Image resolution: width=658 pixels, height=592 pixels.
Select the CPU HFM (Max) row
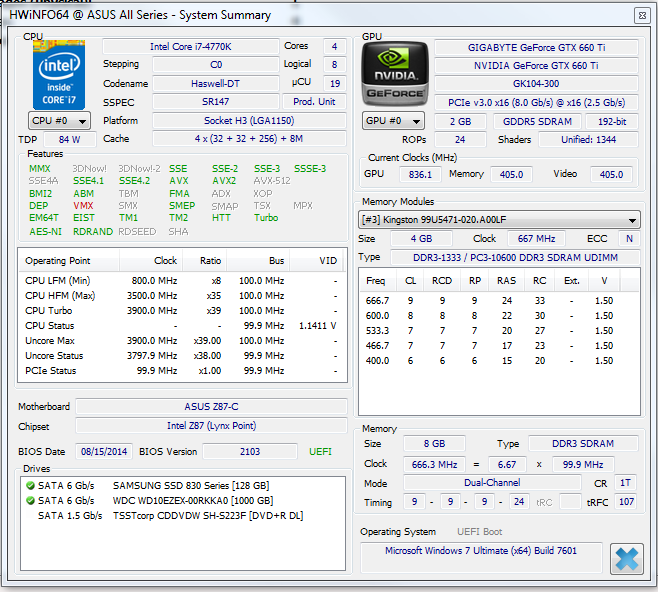coord(182,296)
